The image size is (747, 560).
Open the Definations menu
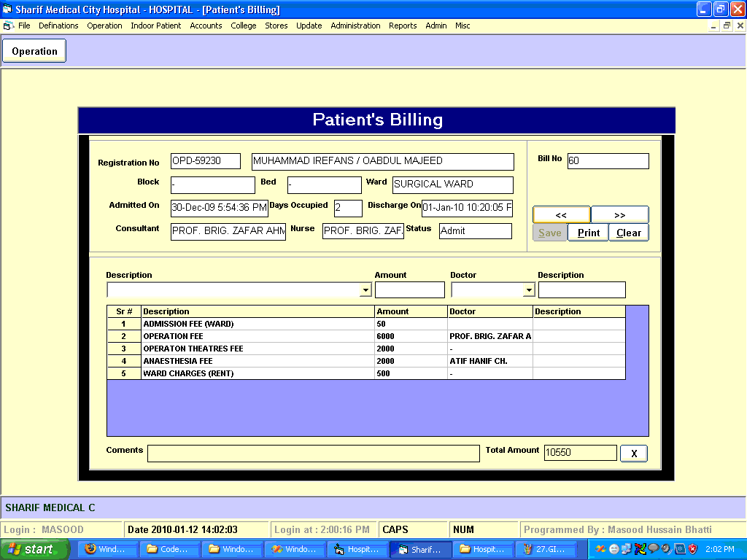tap(58, 26)
